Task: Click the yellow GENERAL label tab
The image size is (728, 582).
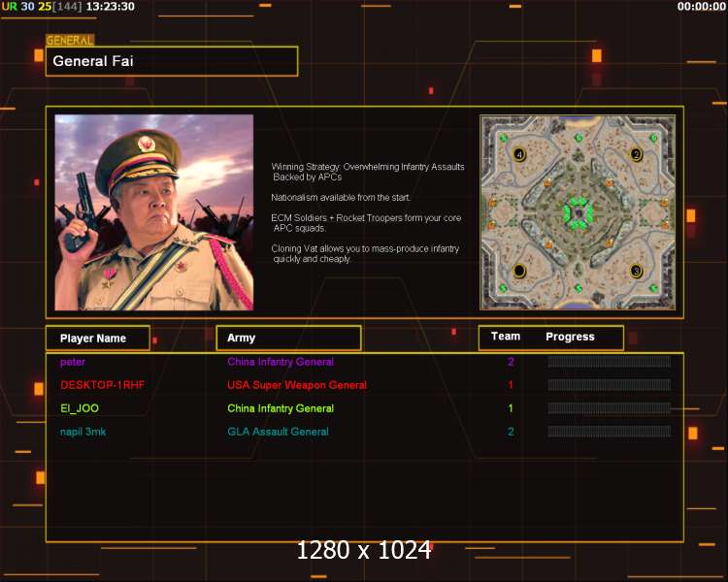Action: 70,41
